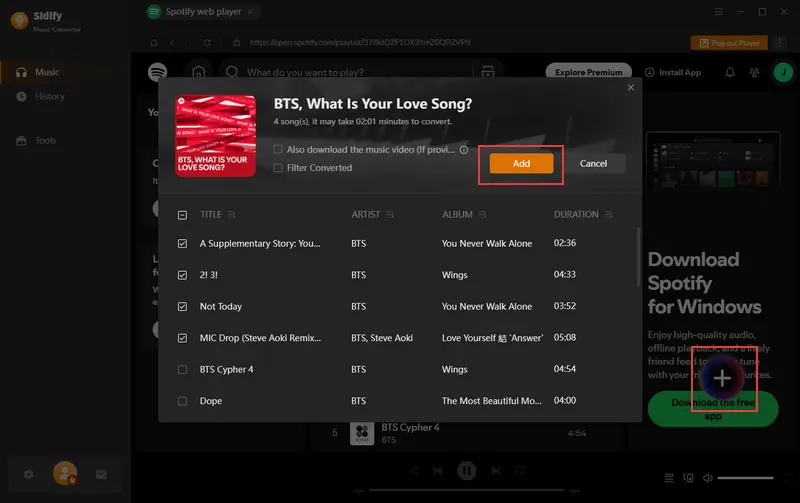This screenshot has height=503, width=800.
Task: Open the connect to a device icon
Action: (x=688, y=478)
